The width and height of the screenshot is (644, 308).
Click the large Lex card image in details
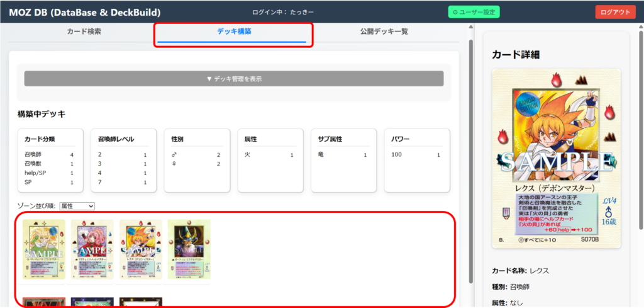coord(557,157)
